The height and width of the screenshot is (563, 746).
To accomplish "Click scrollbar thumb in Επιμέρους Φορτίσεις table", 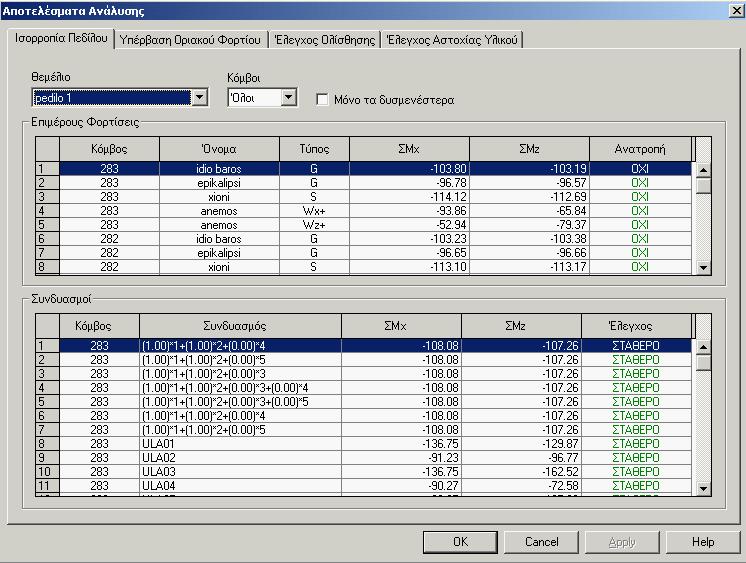I will tap(703, 186).
